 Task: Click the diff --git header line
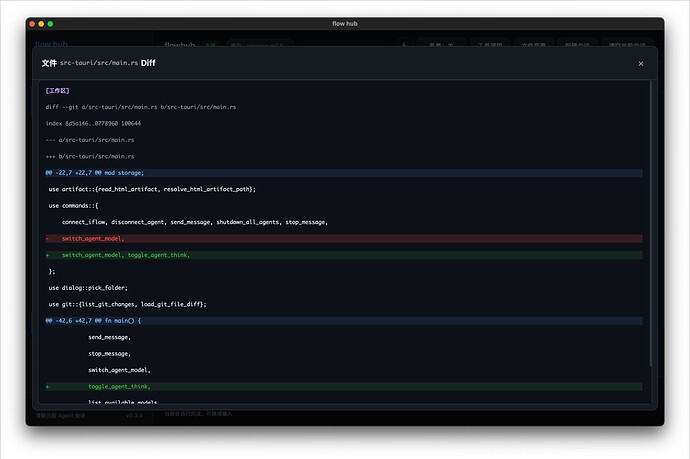(x=140, y=107)
